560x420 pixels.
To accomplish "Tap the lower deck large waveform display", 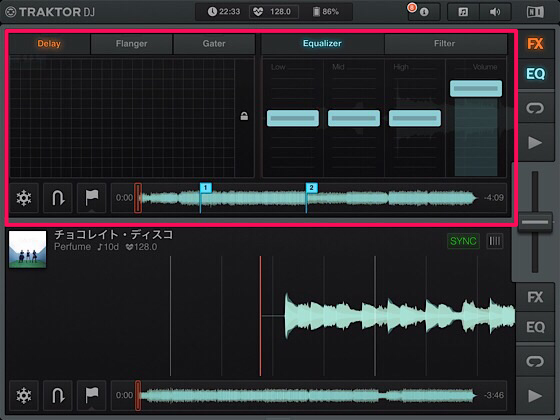I will click(x=260, y=316).
